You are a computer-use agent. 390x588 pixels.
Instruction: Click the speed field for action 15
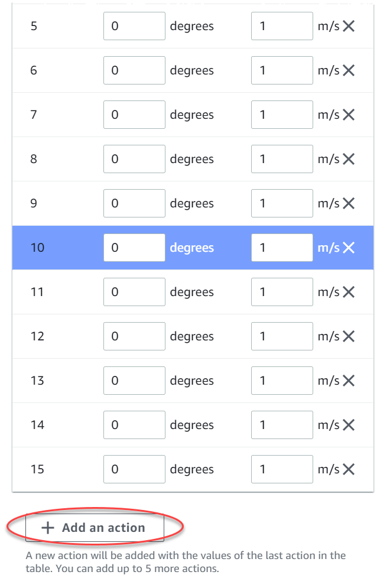coord(282,469)
